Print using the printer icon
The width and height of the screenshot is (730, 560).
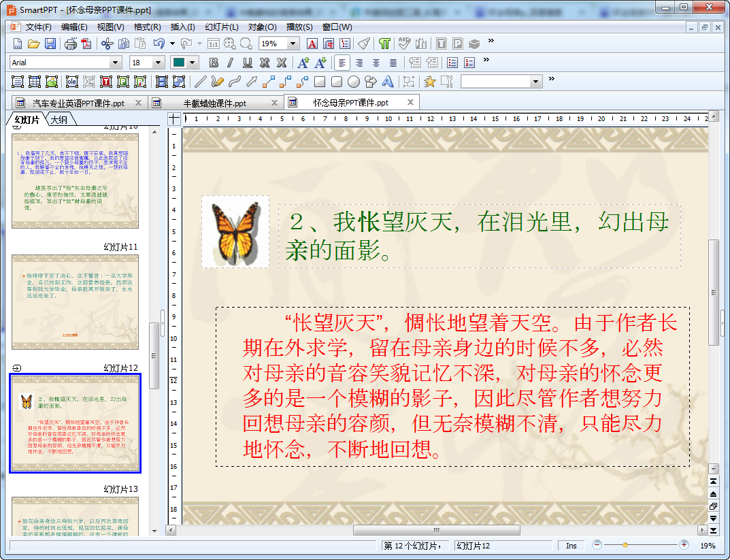70,44
